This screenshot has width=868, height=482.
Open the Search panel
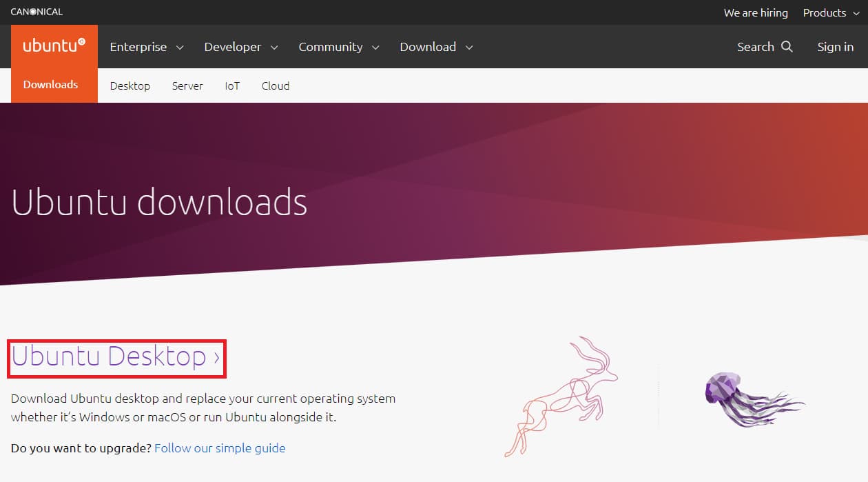coord(765,46)
